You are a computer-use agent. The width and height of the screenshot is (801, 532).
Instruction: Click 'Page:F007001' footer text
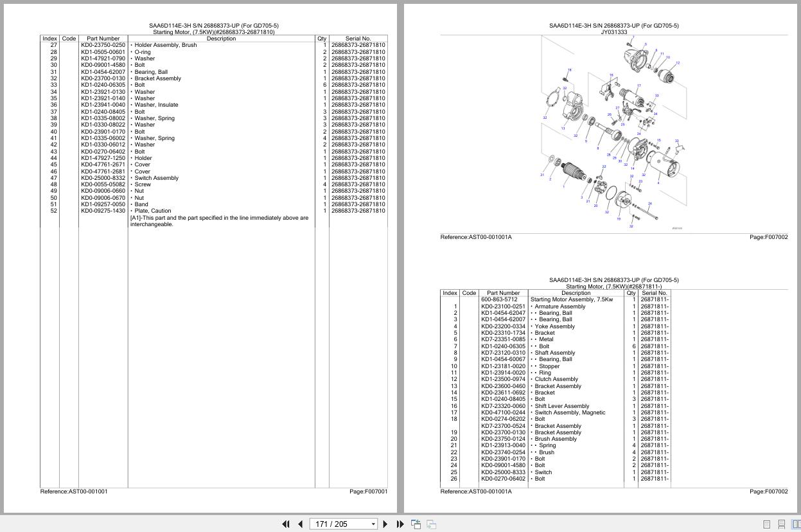[x=369, y=492]
